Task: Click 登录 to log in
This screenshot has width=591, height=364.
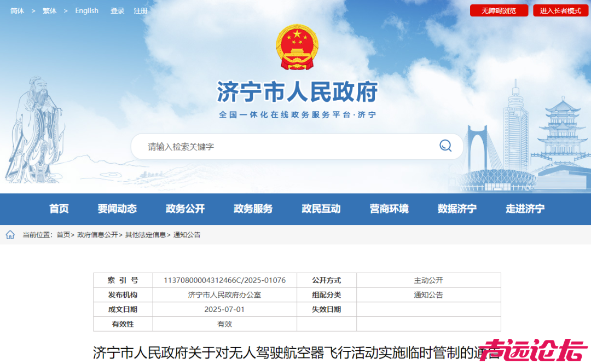Action: point(117,10)
